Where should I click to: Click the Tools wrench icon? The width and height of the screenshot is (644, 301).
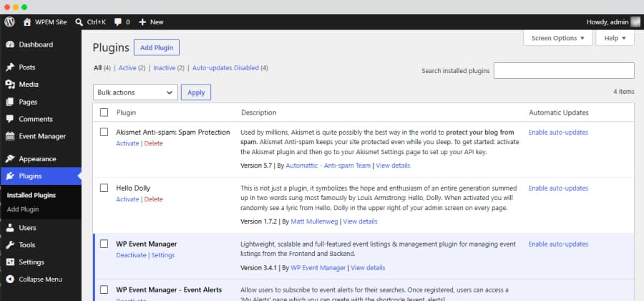(x=10, y=244)
